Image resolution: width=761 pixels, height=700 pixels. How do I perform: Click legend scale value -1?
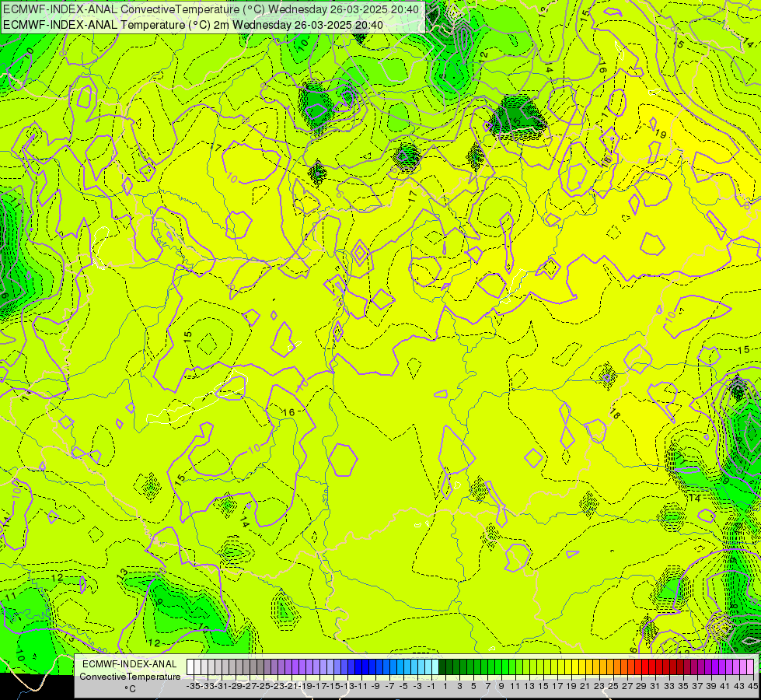pyautogui.click(x=431, y=686)
